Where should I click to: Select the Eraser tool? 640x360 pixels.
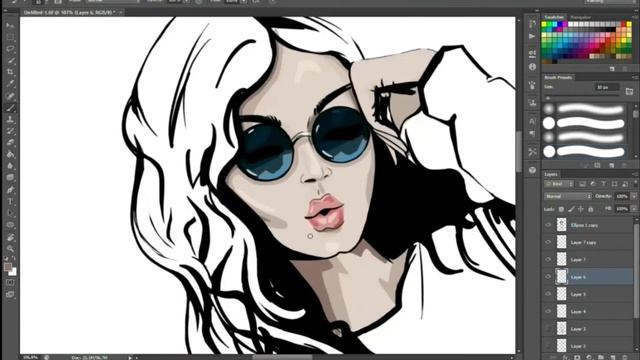coord(10,143)
